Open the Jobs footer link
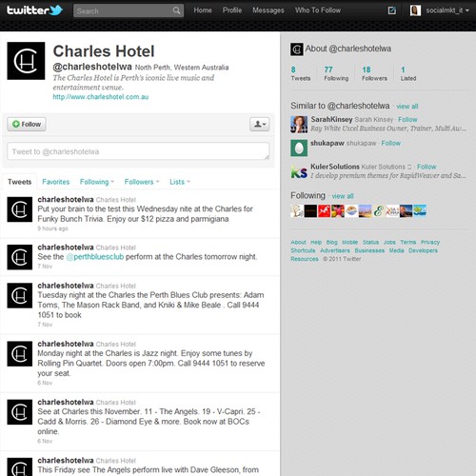The image size is (476, 476). pyautogui.click(x=389, y=242)
